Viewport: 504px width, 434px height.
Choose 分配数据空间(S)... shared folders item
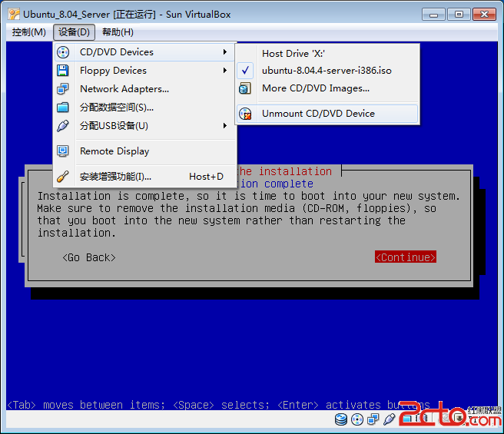144,108
